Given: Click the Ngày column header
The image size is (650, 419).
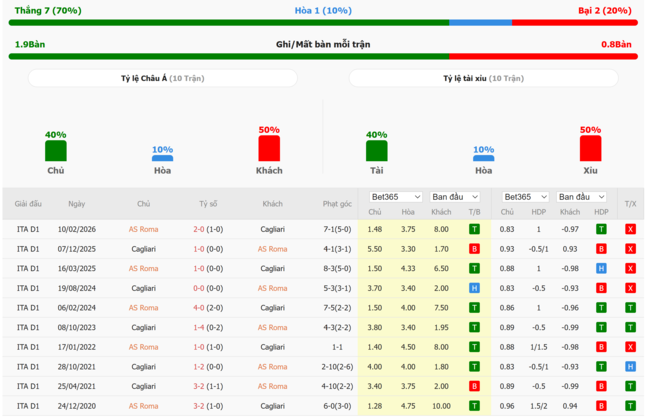Looking at the screenshot, I should coord(77,204).
